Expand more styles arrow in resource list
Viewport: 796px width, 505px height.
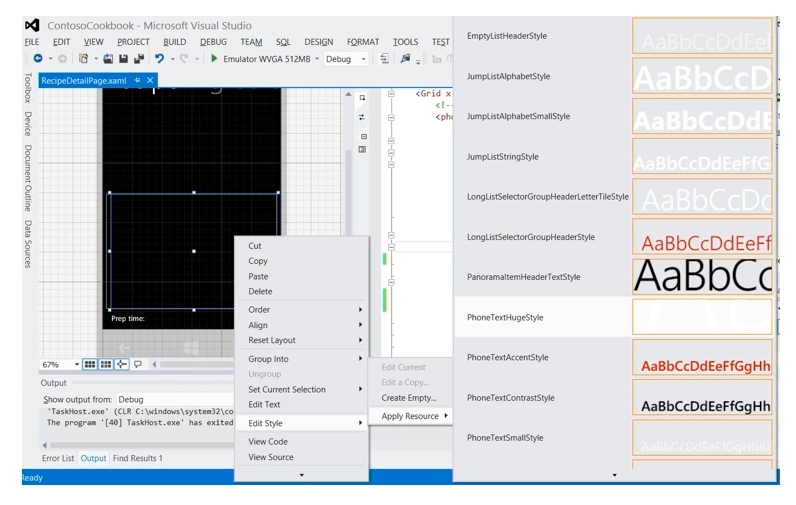pyautogui.click(x=614, y=475)
